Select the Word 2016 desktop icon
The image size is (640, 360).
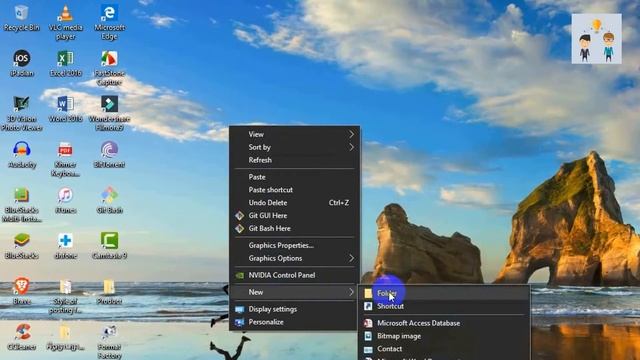pyautogui.click(x=65, y=109)
